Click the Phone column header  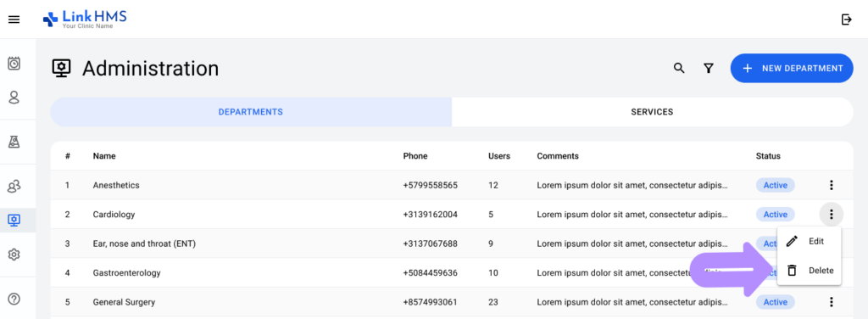(415, 156)
